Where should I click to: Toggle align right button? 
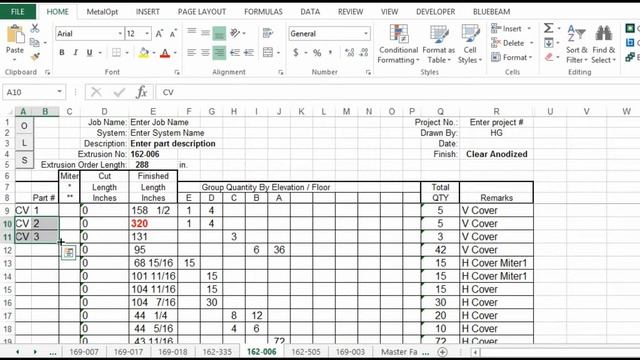pyautogui.click(x=219, y=52)
